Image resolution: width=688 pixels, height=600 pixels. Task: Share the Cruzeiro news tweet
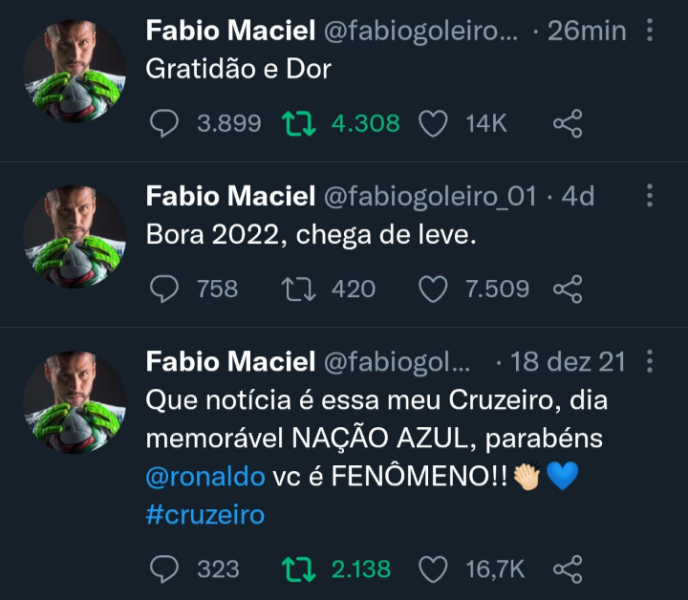567,569
